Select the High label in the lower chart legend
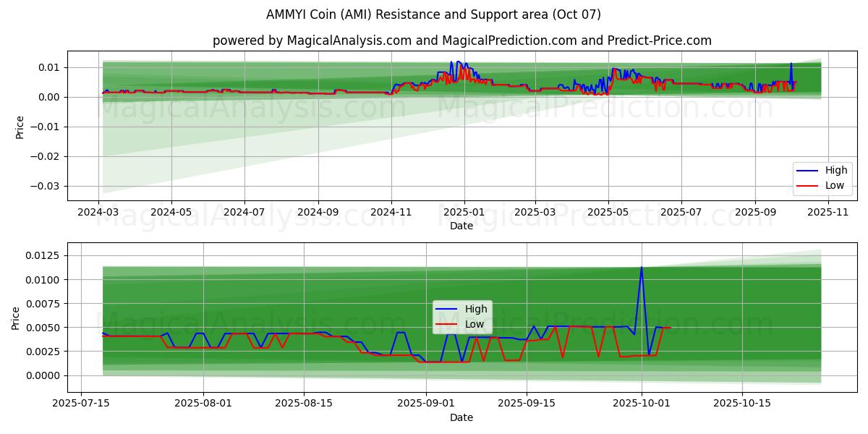 click(475, 309)
